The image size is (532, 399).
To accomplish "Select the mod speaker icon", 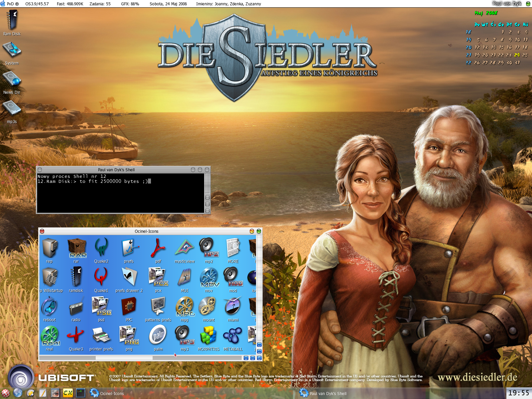I will [x=233, y=280].
